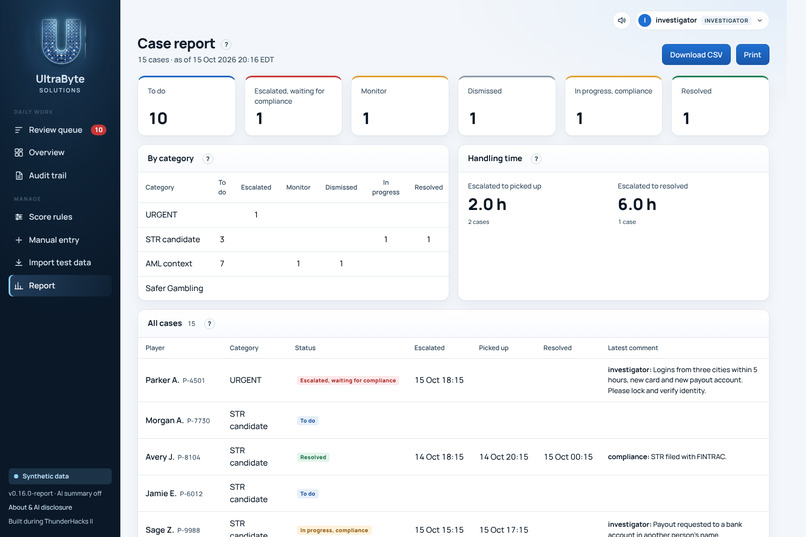Click player Jamie E. P-6012
The height and width of the screenshot is (537, 806).
click(x=174, y=493)
